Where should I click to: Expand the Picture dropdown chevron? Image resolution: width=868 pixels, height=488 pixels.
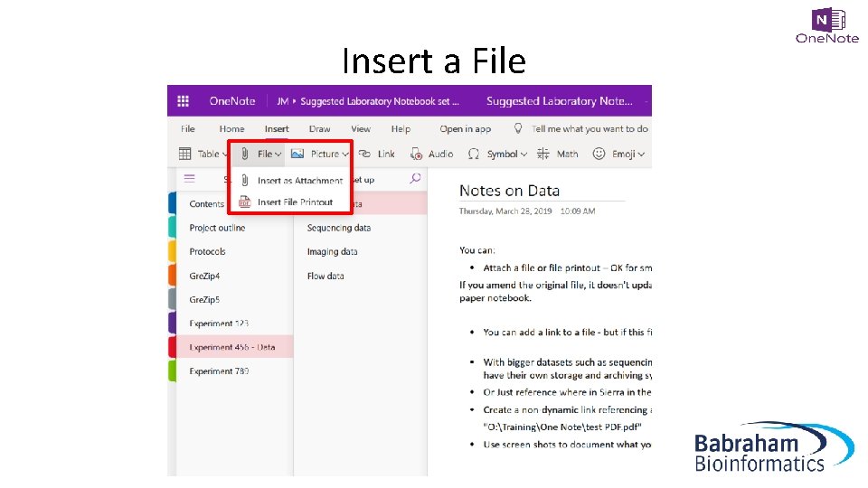coord(344,155)
